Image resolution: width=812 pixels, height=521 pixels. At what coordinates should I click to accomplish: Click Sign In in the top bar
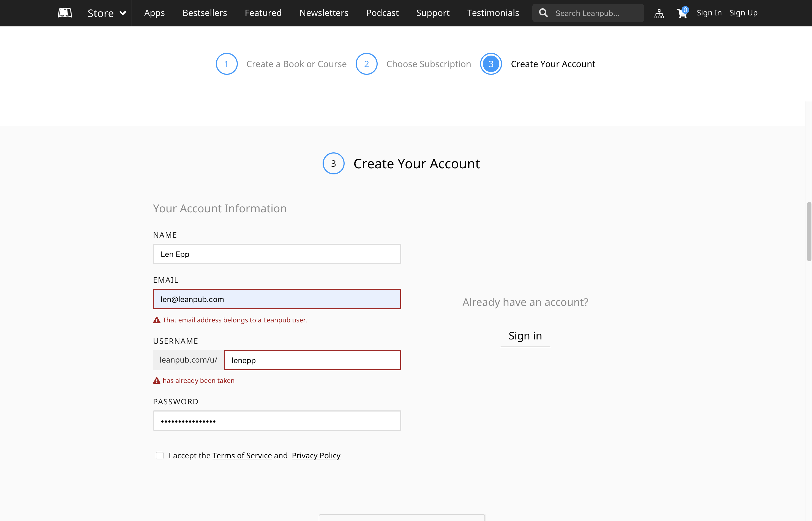coord(709,13)
